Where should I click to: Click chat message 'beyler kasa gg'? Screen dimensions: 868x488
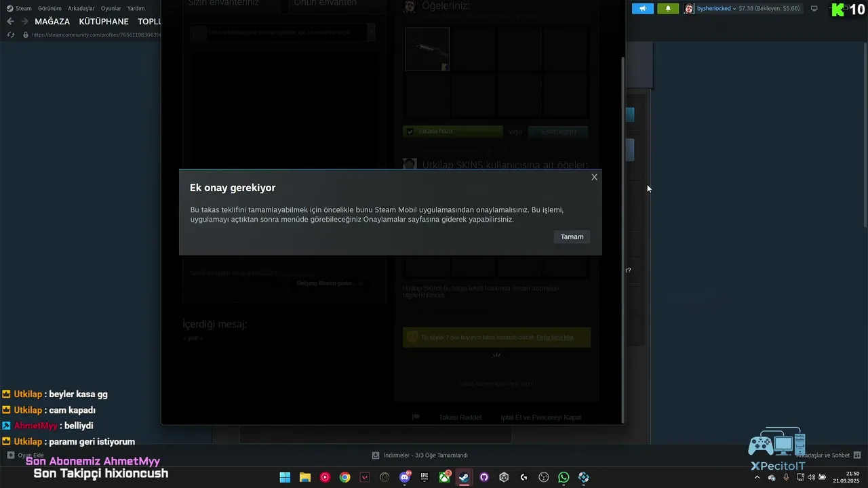[x=78, y=394]
